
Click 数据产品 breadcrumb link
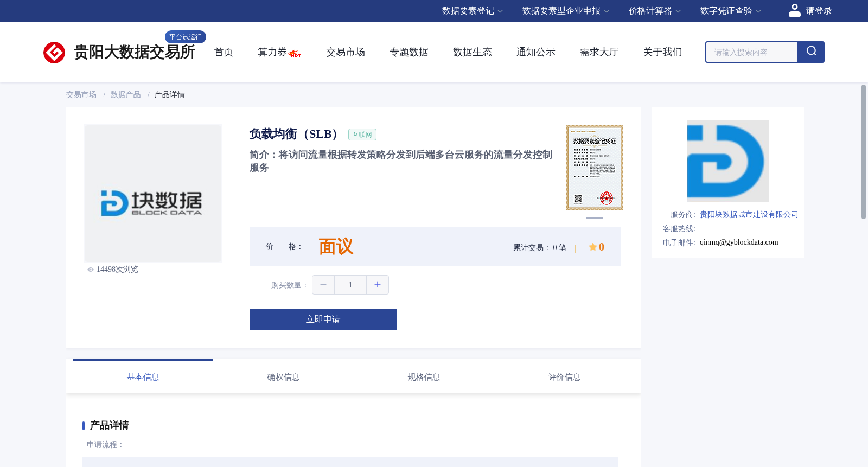[x=126, y=95]
